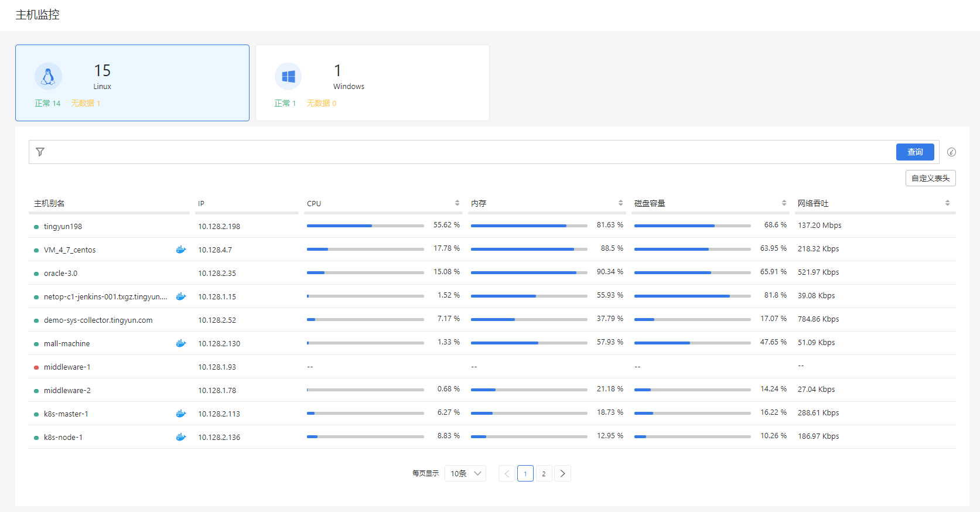Go to previous page arrow
Viewport: 980px width, 512px height.
[x=507, y=473]
